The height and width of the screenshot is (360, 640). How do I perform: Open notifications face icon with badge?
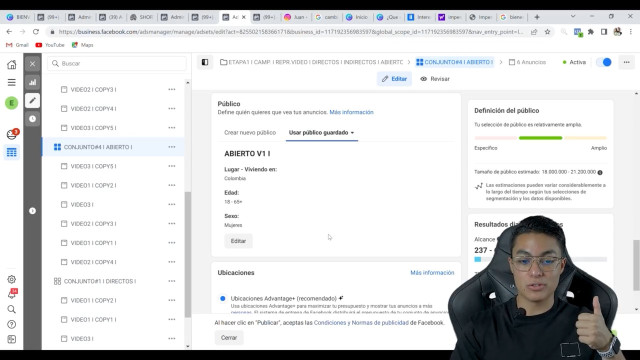coord(11,133)
